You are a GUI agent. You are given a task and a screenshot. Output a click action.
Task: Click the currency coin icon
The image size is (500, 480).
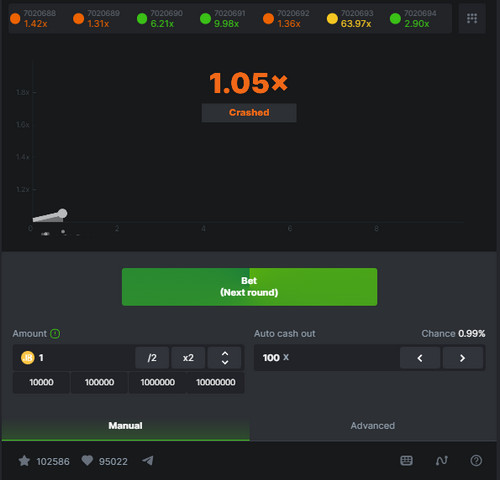click(x=28, y=358)
